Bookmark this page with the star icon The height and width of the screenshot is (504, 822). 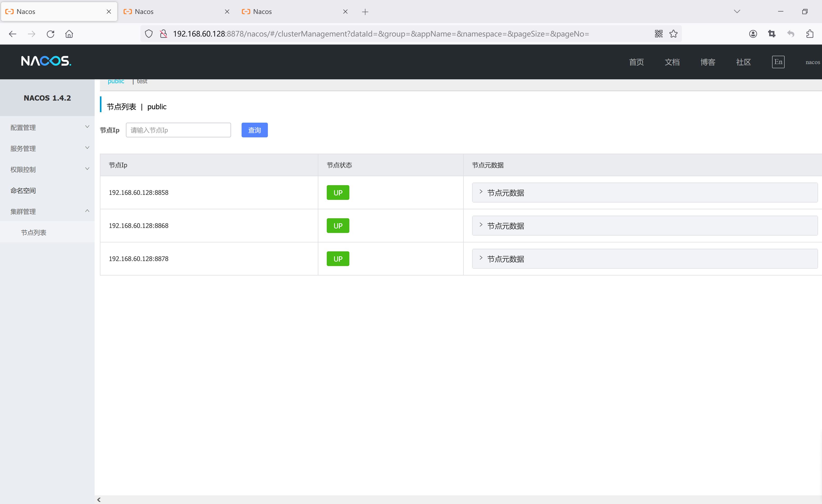[x=673, y=34]
